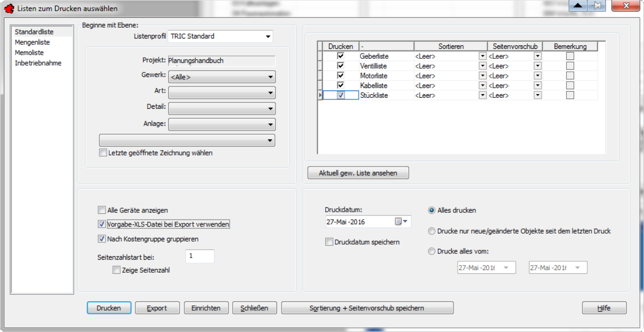The image size is (644, 332).
Task: Click the red app icon in title bar
Action: pos(9,8)
